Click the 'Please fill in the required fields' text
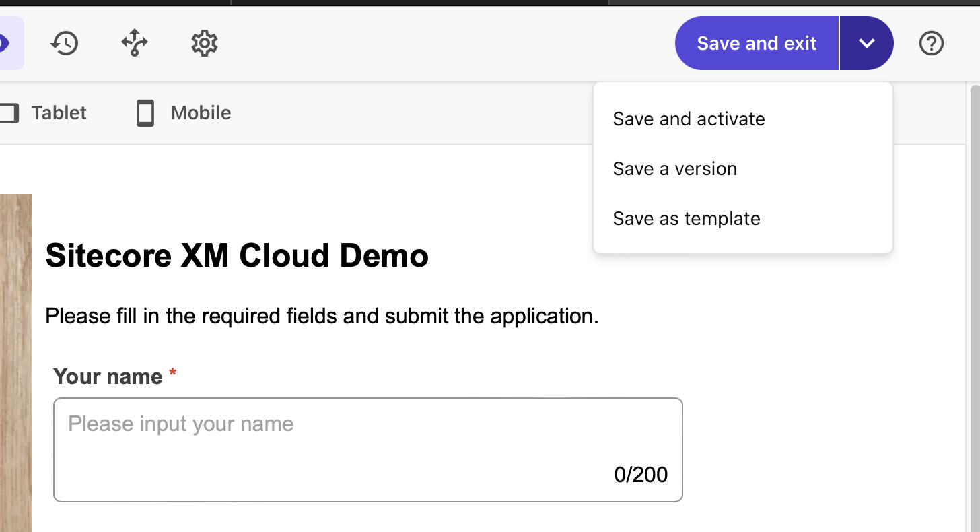The width and height of the screenshot is (980, 532). click(322, 316)
